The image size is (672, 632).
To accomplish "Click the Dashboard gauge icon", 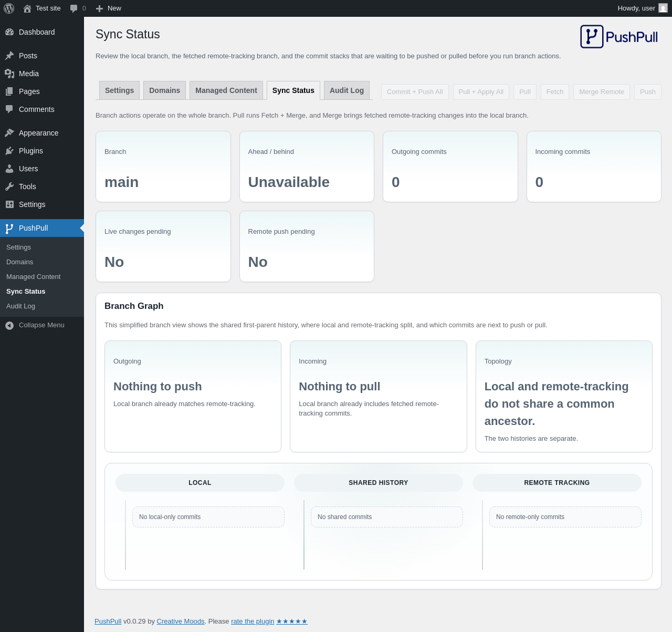I will click(9, 32).
